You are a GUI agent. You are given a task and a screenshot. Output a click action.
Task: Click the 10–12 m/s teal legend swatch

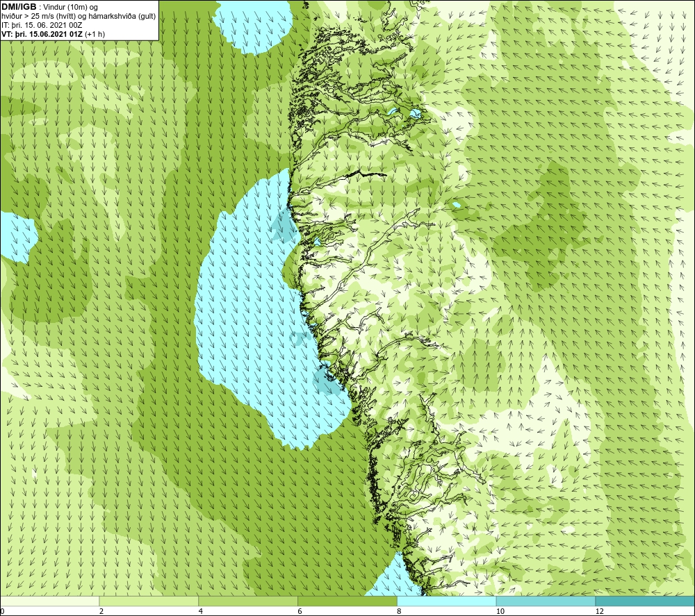tap(546, 601)
